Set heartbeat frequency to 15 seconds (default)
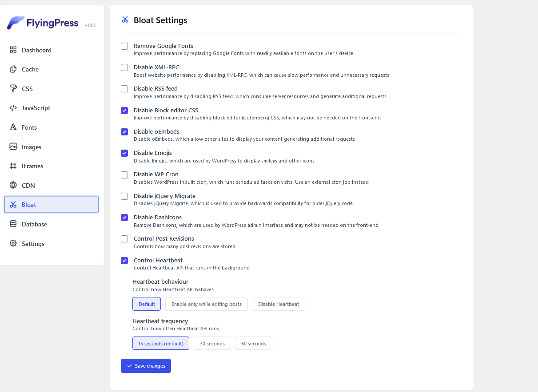The height and width of the screenshot is (392, 538). click(161, 343)
